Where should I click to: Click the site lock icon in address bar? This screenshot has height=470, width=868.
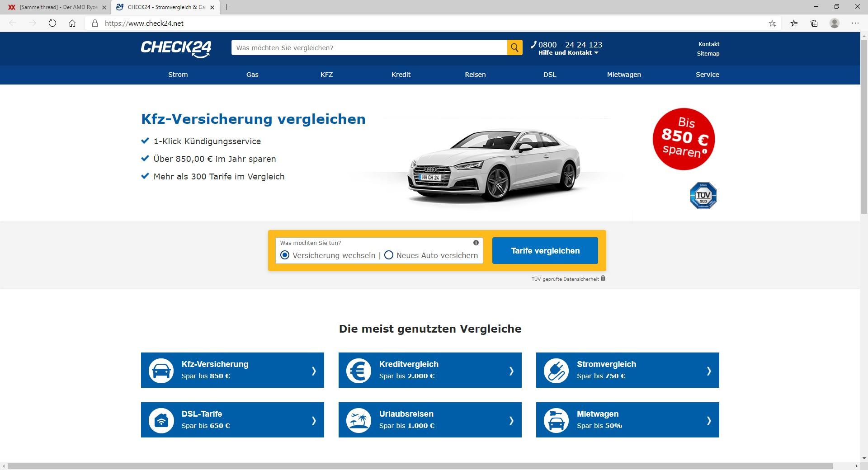94,23
